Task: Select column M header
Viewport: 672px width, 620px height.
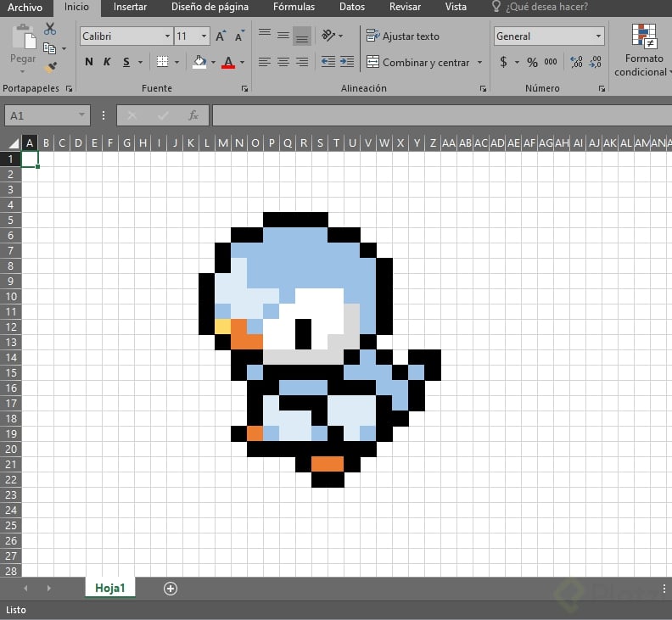Action: 223,143
